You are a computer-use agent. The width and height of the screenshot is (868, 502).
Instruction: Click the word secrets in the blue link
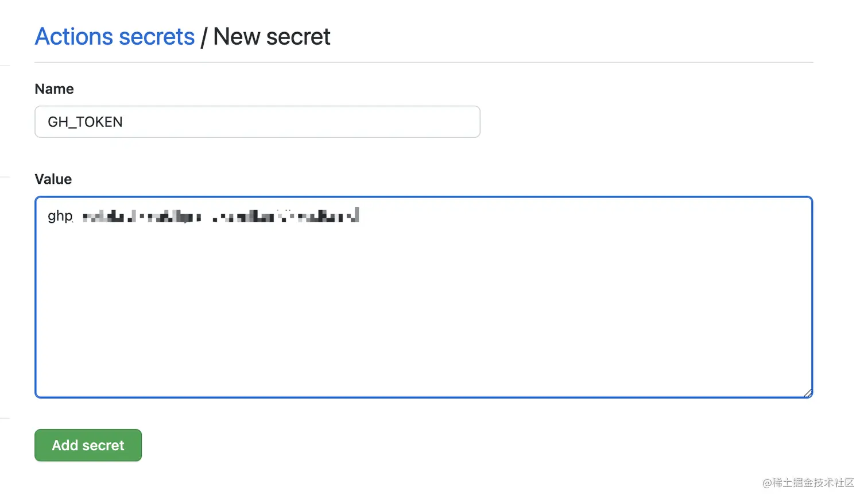(x=157, y=37)
